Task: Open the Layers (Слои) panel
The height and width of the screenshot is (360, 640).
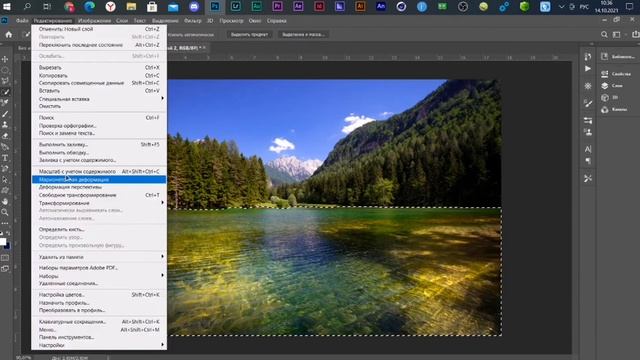Action: coord(612,86)
